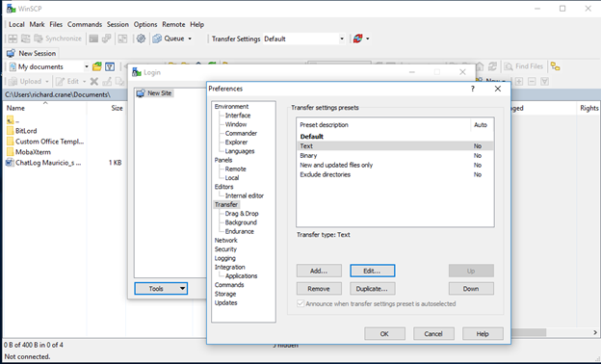
Task: Select the Binary preset row
Action: click(x=395, y=156)
